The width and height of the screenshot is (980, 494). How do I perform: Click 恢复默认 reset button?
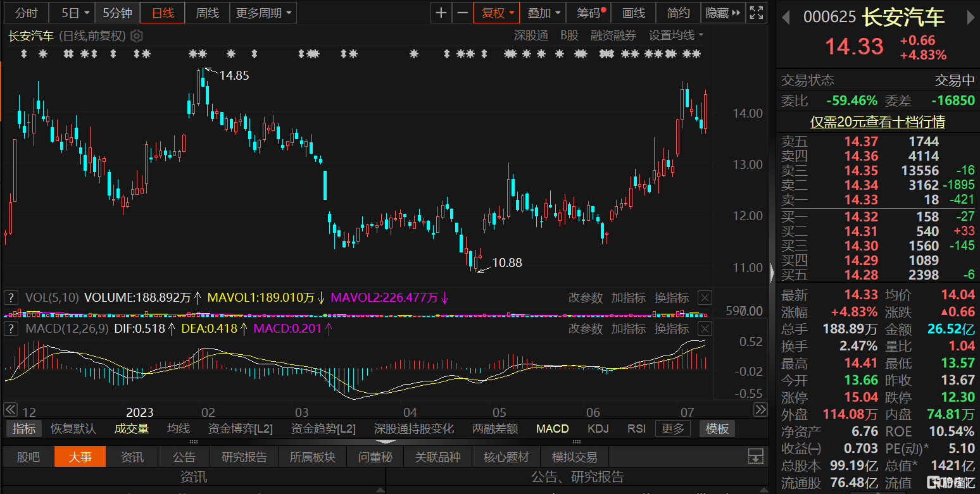[x=73, y=429]
